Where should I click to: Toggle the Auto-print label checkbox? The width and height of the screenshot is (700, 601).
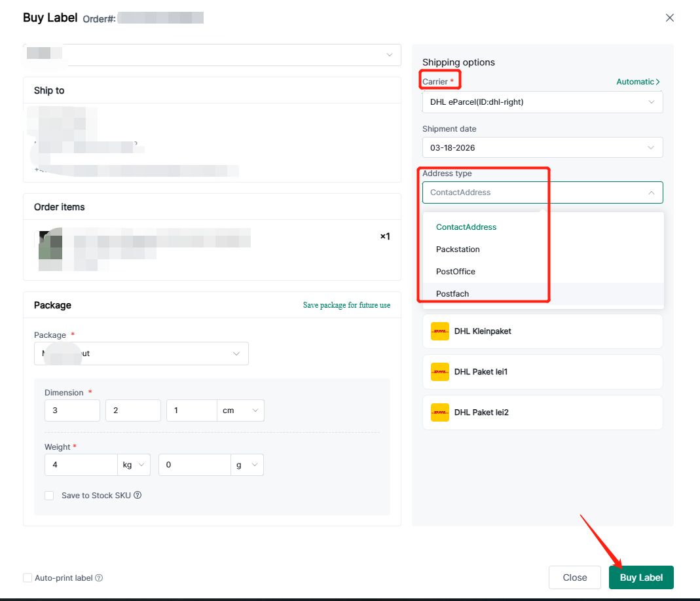click(28, 578)
